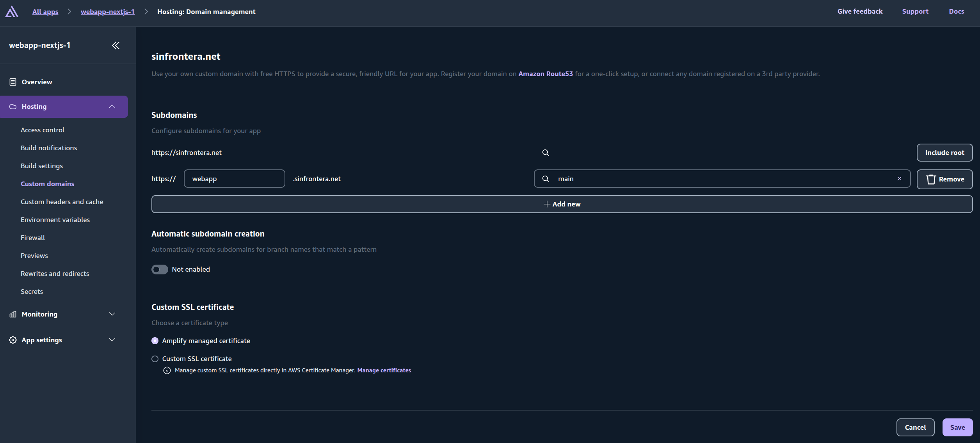Screen dimensions: 980x443
Task: Click the Monitoring bar chart icon
Action: pos(13,314)
